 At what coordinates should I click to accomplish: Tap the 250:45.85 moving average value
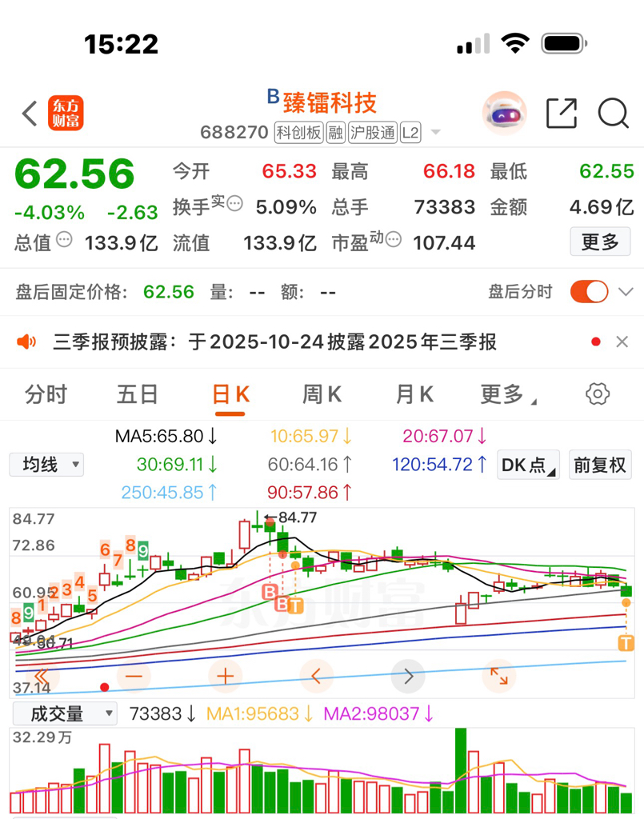[170, 493]
